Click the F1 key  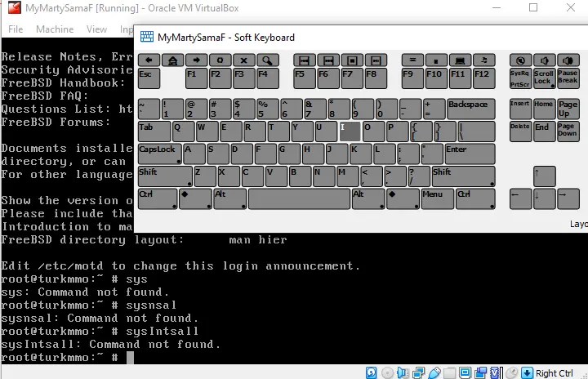pos(197,78)
